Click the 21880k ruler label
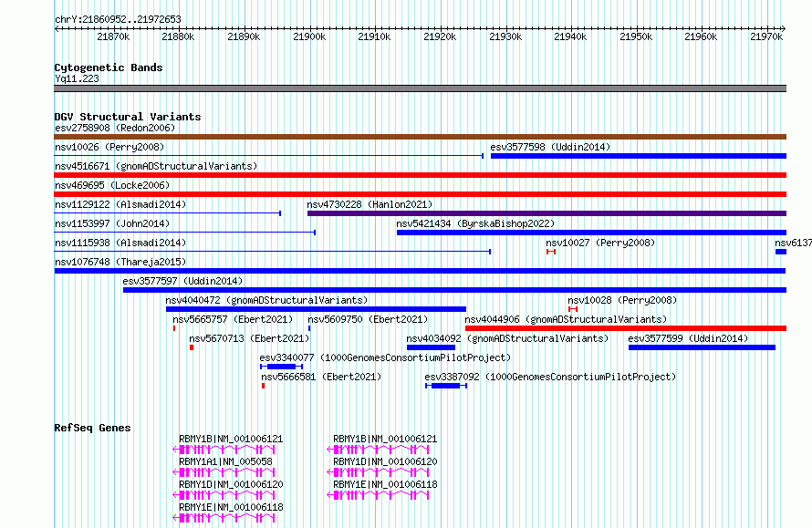The height and width of the screenshot is (528, 812). click(x=178, y=36)
